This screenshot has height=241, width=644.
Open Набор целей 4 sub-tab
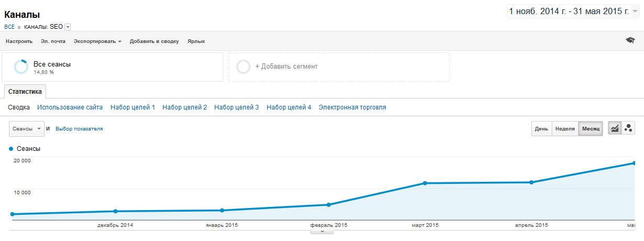coord(289,107)
